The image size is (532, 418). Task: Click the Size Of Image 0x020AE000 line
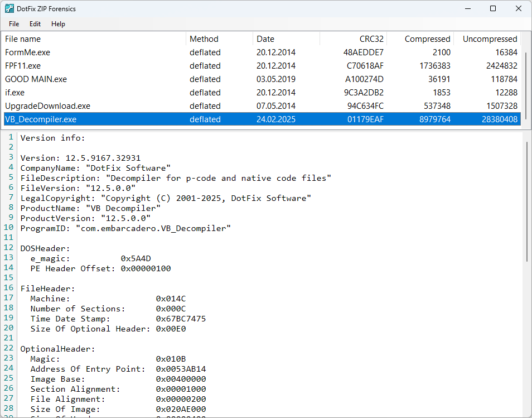point(118,409)
